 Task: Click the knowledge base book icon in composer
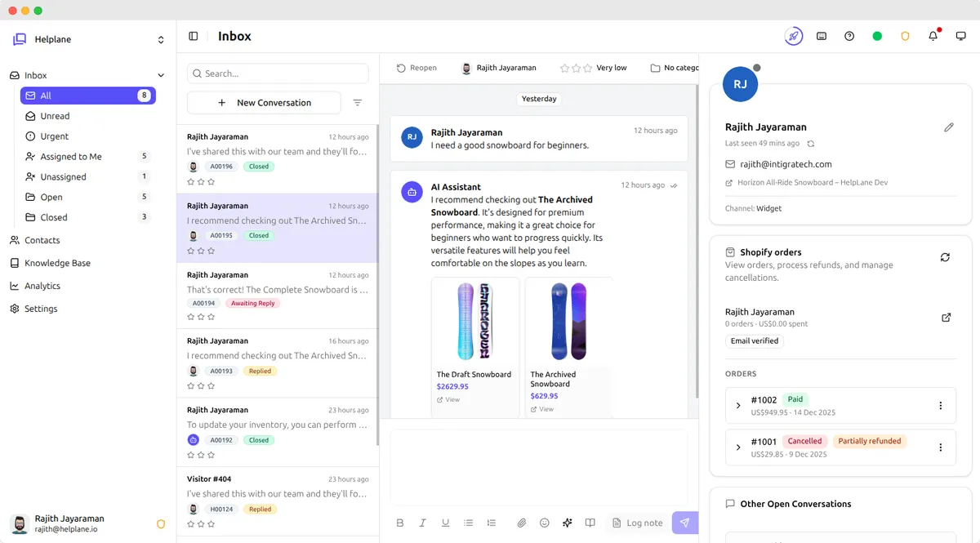click(x=590, y=523)
